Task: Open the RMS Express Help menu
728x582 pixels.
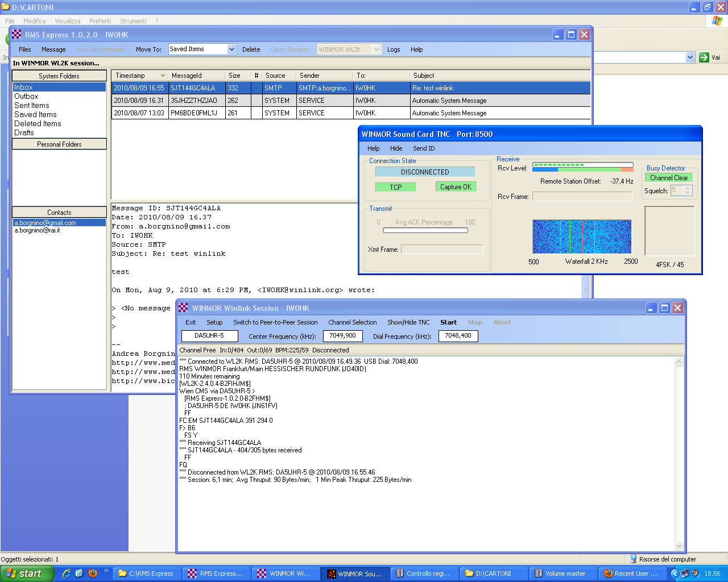Action: tap(417, 49)
